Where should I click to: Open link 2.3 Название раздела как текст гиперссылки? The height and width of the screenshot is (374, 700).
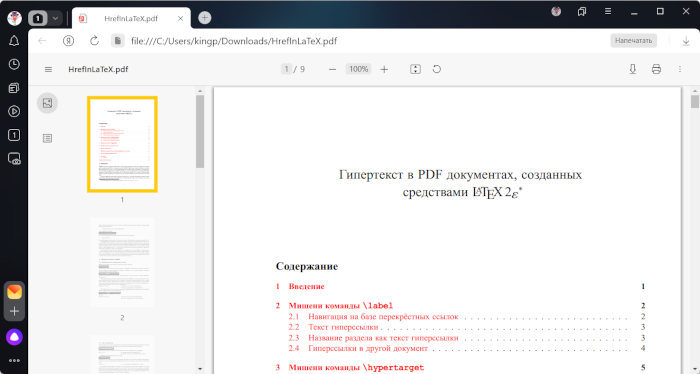pos(373,338)
